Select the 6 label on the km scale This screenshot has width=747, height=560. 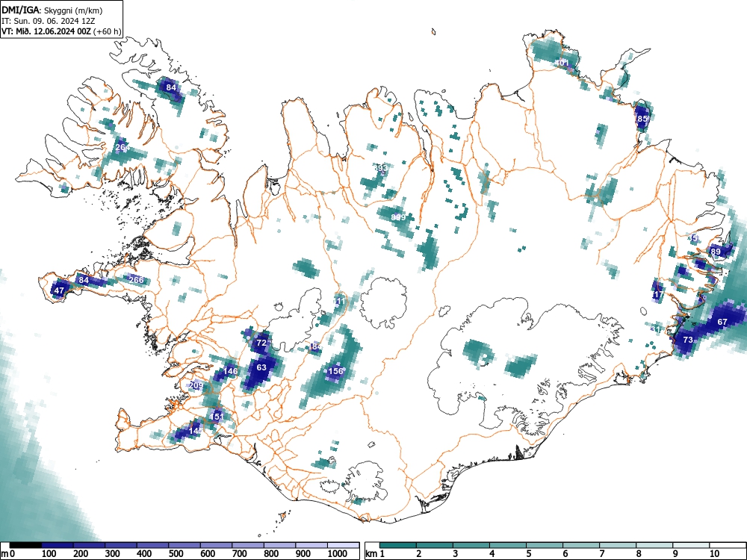coord(565,553)
